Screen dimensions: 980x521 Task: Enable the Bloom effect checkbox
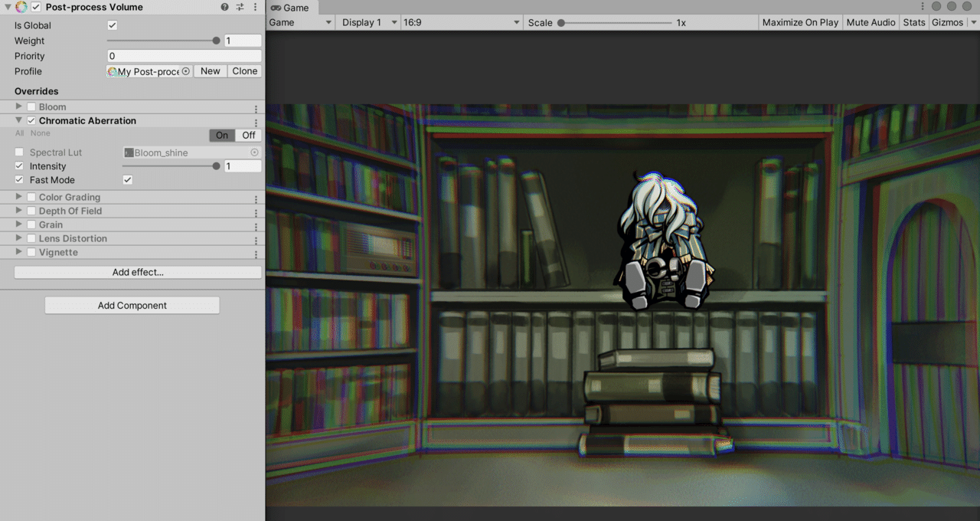click(x=31, y=106)
